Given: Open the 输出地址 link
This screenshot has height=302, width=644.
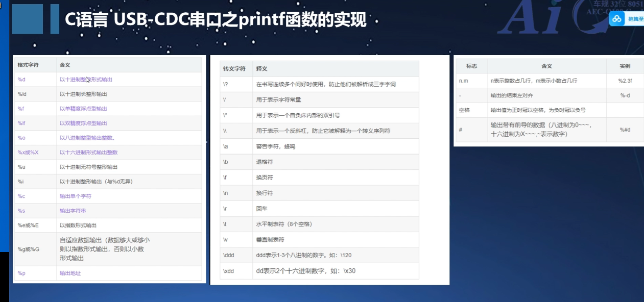Looking at the screenshot, I should 70,273.
